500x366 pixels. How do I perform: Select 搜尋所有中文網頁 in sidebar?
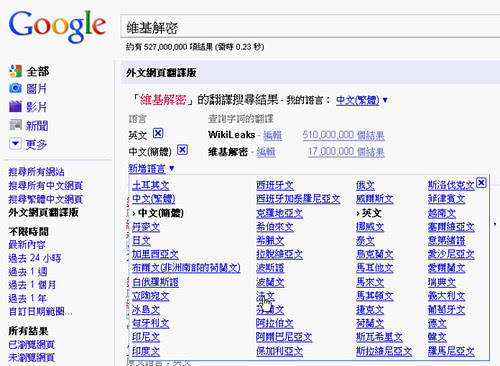pyautogui.click(x=46, y=185)
